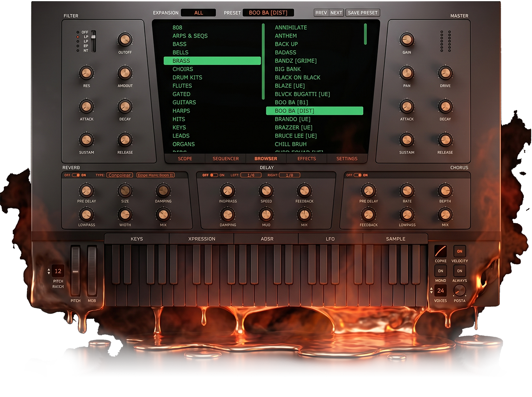The width and height of the screenshot is (532, 397).
Task: Turn the master Gain knob
Action: pos(407,40)
